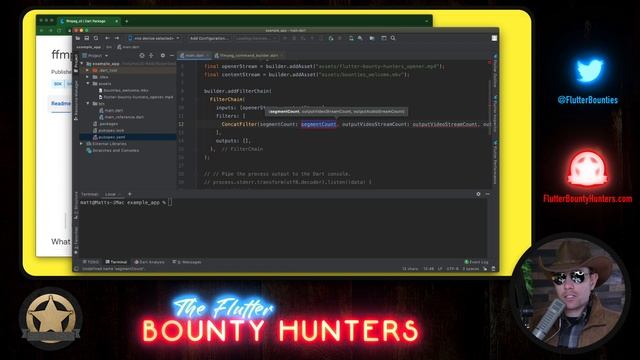Click the Synchronize/reload toolbar icon
The height and width of the screenshot is (360, 640).
coord(96,38)
